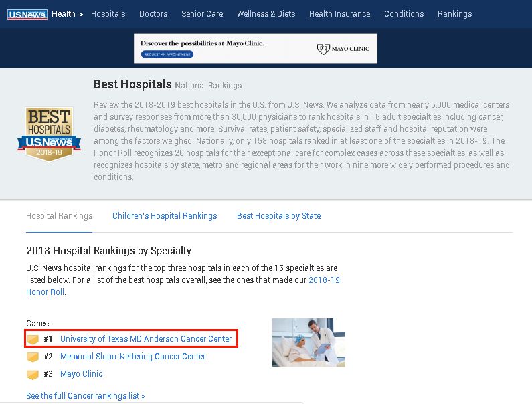The image size is (532, 404).
Task: Follow the 2018-19 Honor Roll link
Action: pyautogui.click(x=324, y=280)
